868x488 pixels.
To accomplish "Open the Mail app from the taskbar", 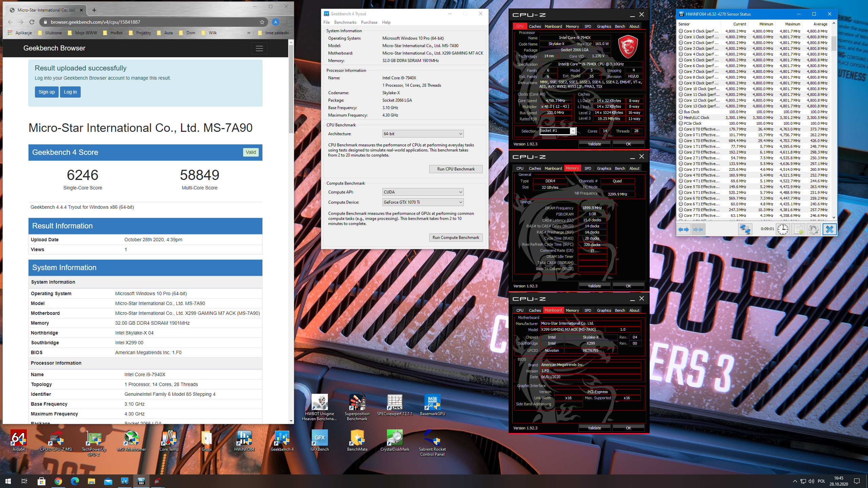I will pyautogui.click(x=108, y=481).
